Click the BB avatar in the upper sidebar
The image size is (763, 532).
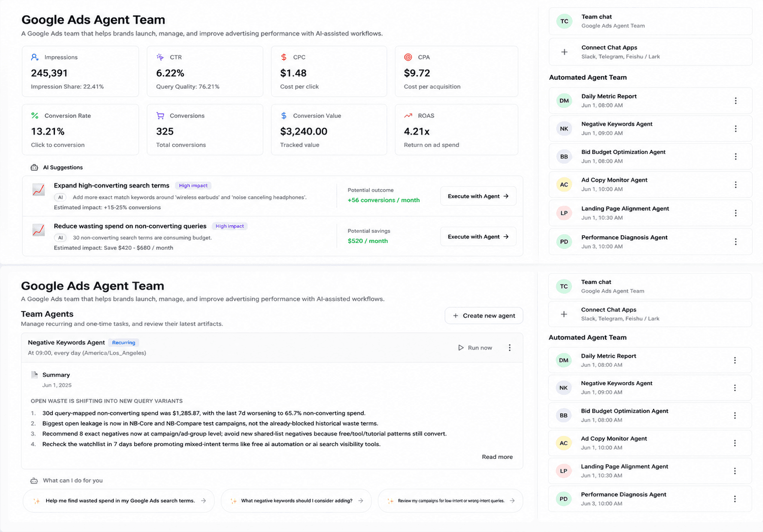[x=564, y=157]
